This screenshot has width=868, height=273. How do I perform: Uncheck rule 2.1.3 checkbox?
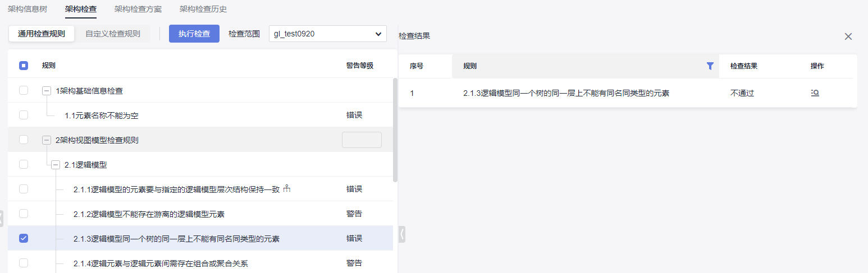24,238
